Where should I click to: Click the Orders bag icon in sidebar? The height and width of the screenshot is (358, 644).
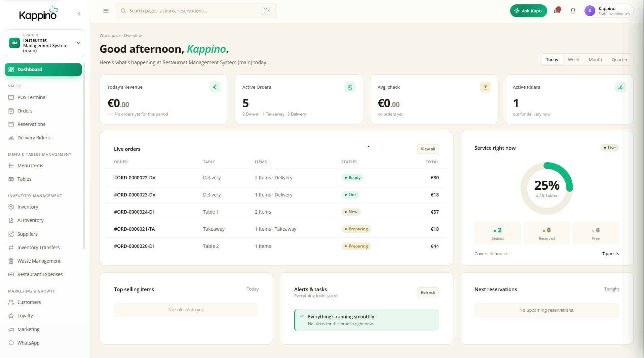point(11,111)
